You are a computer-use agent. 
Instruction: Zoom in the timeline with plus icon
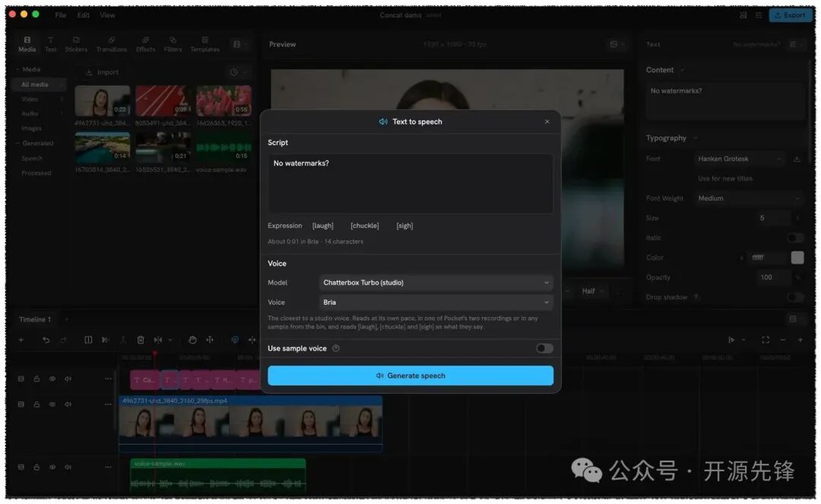click(800, 340)
